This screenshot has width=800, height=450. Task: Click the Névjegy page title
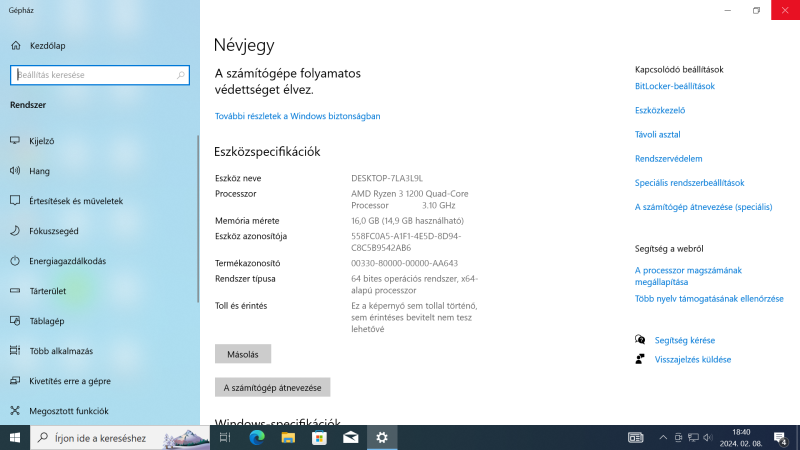pos(244,45)
